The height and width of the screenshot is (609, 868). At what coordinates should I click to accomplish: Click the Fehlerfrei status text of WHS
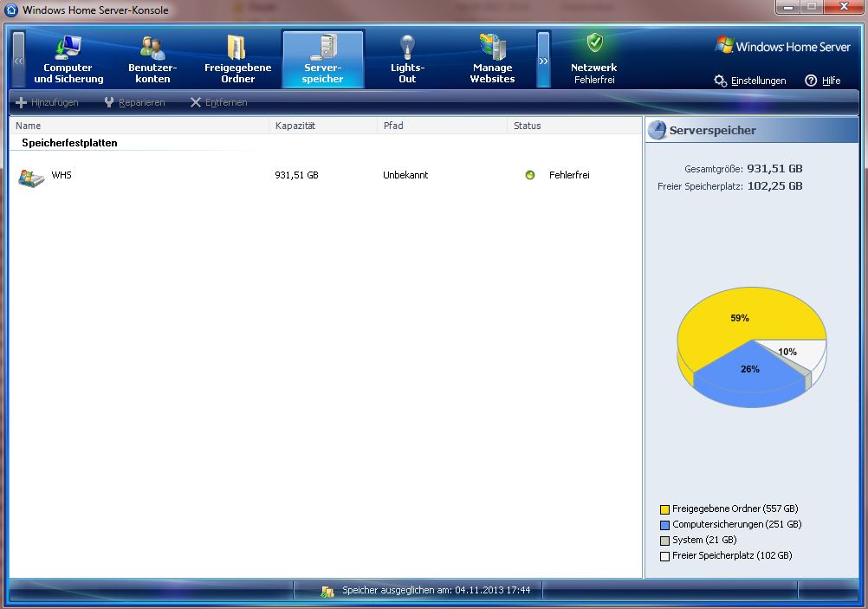(569, 176)
